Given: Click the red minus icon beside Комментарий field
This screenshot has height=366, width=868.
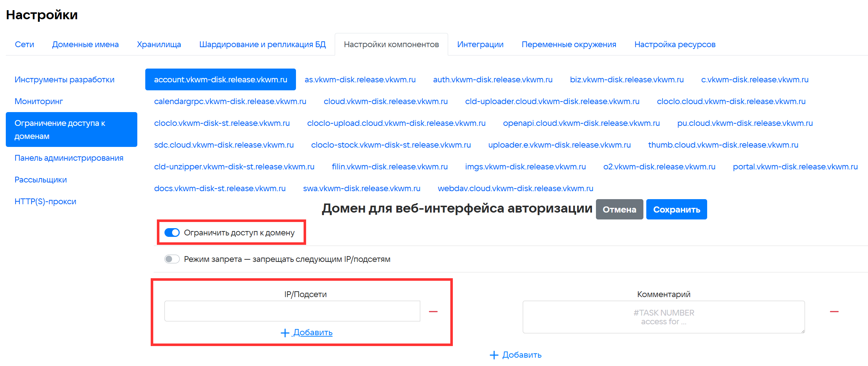Looking at the screenshot, I should pos(834,312).
